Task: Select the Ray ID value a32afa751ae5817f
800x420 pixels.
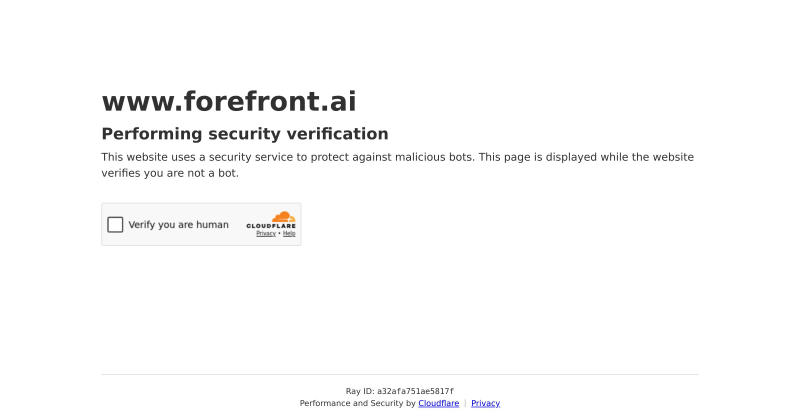Action: (415, 391)
